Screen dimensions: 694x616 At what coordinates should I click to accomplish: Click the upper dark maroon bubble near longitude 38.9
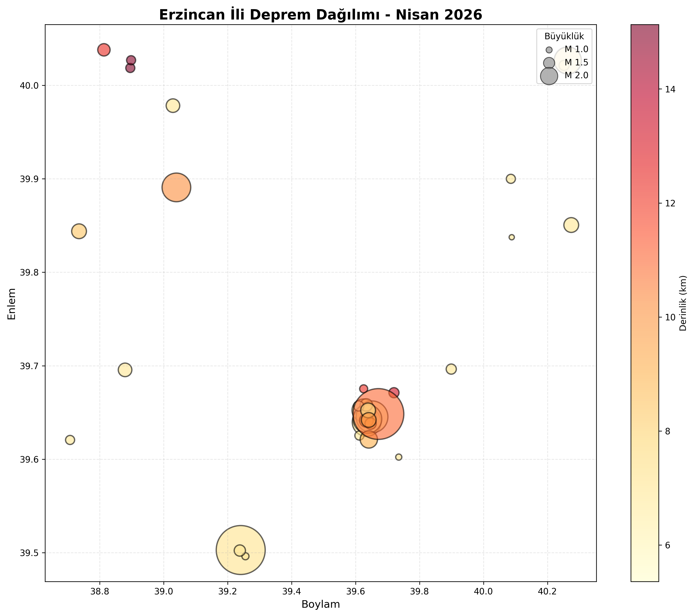tap(131, 60)
